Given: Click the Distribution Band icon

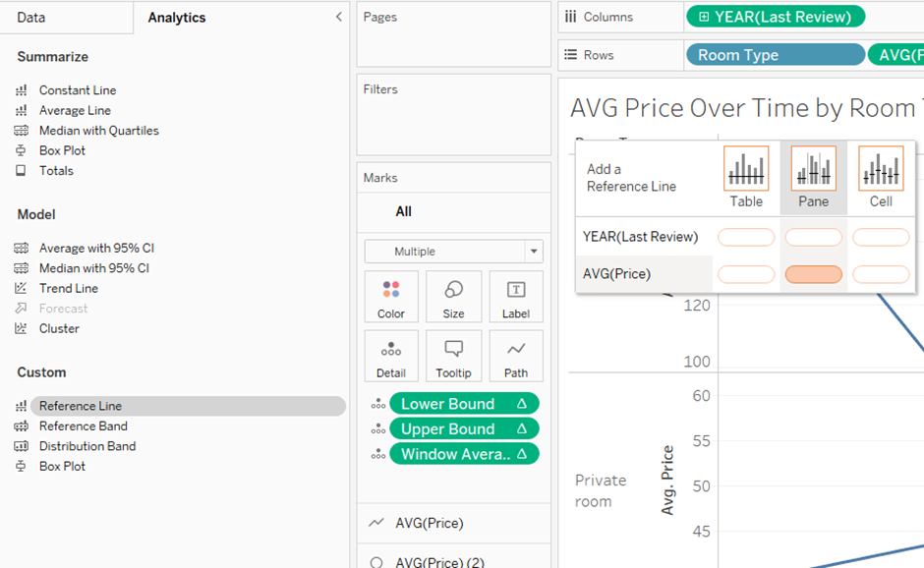Looking at the screenshot, I should 22,446.
